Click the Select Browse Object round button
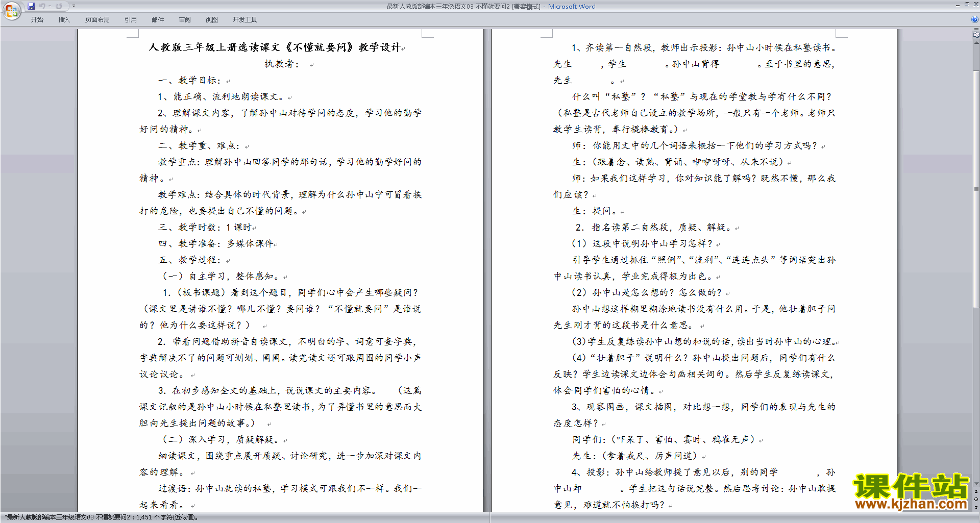980x523 pixels. coord(976,499)
